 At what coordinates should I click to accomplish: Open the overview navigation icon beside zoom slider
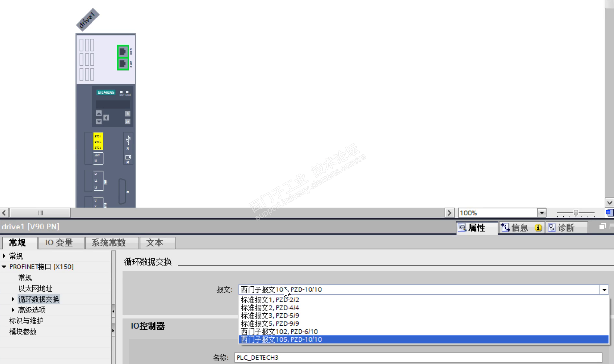[609, 213]
